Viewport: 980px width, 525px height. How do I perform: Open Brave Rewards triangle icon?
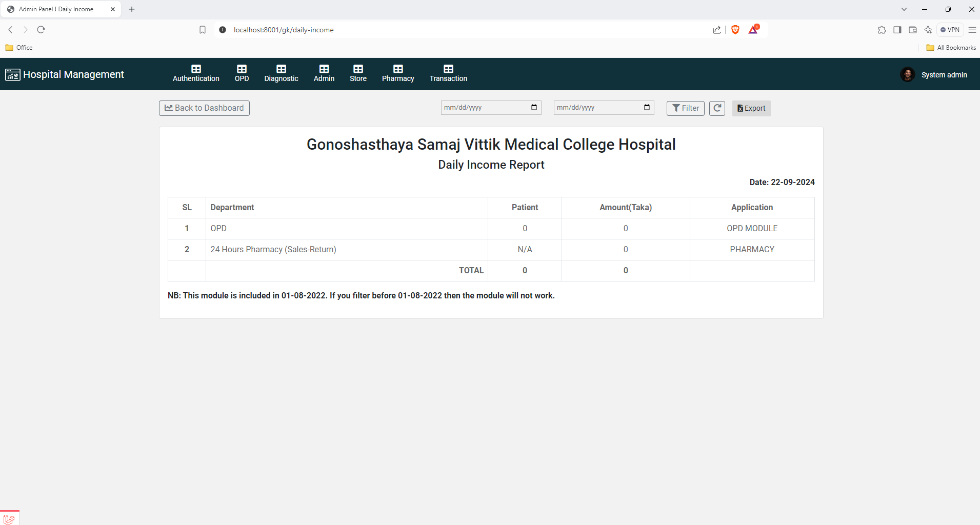click(753, 30)
